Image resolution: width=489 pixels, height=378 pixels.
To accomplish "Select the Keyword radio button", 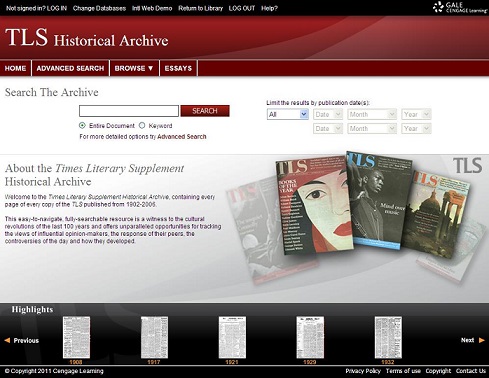I will coord(142,125).
